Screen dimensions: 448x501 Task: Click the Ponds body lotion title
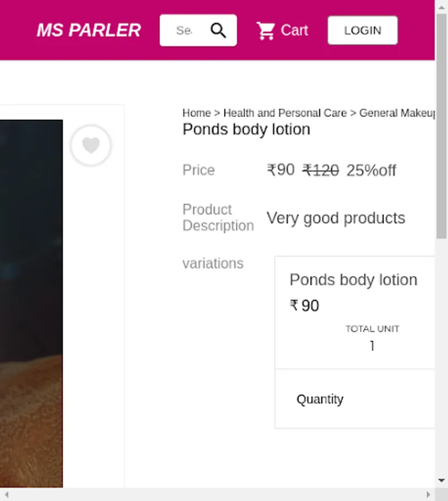247,129
